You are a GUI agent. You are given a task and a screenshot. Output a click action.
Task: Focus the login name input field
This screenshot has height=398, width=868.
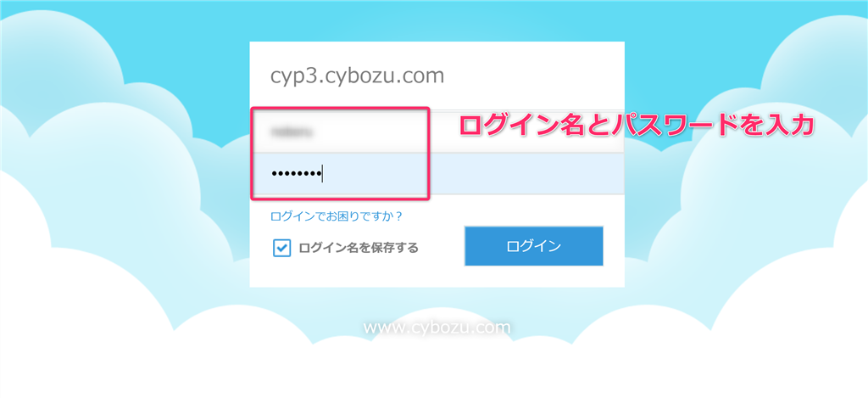437,132
